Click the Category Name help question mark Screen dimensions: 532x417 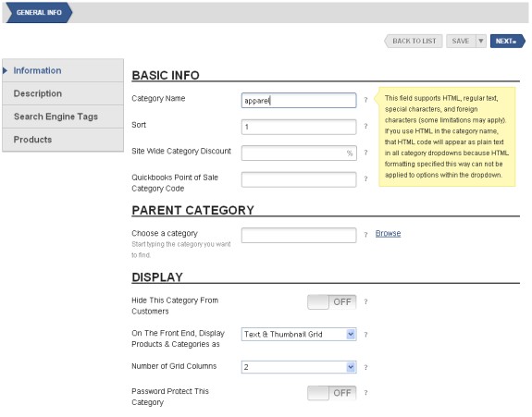tap(365, 100)
